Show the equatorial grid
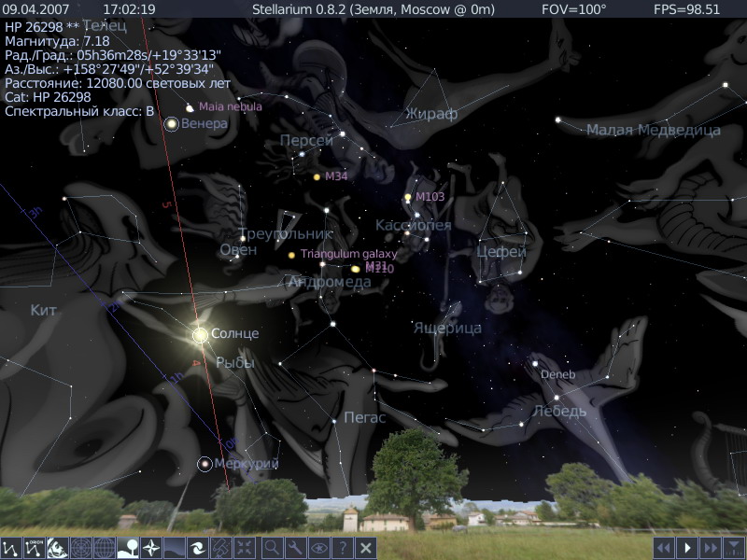This screenshot has height=560, width=747. click(105, 548)
